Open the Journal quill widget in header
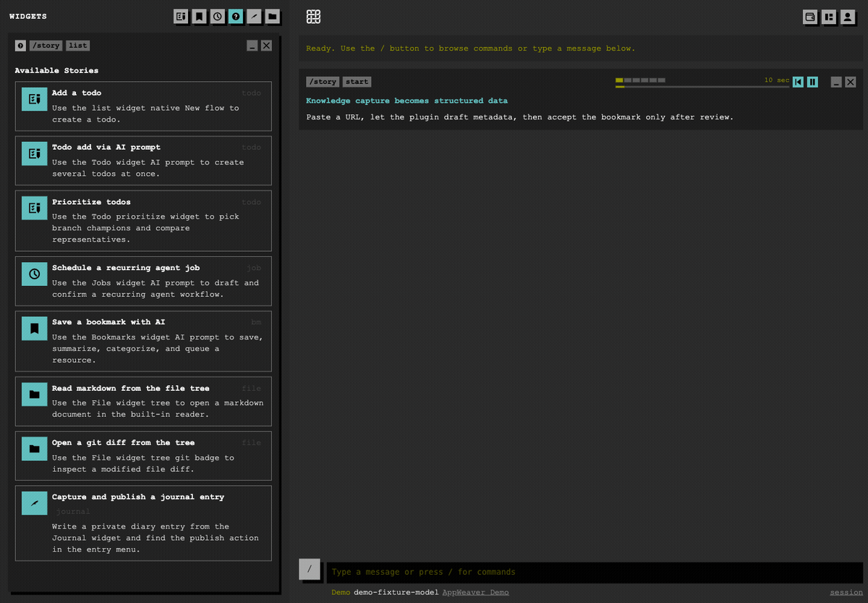 point(254,16)
